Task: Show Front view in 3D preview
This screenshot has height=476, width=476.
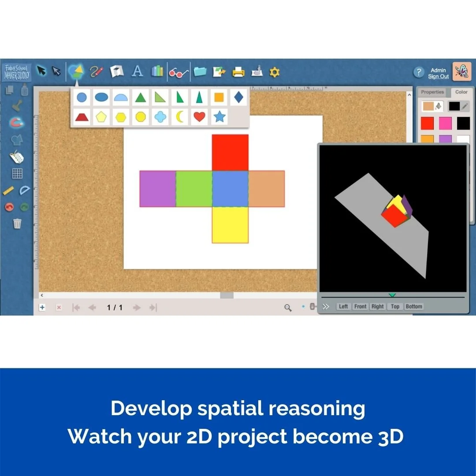Action: [x=361, y=307]
